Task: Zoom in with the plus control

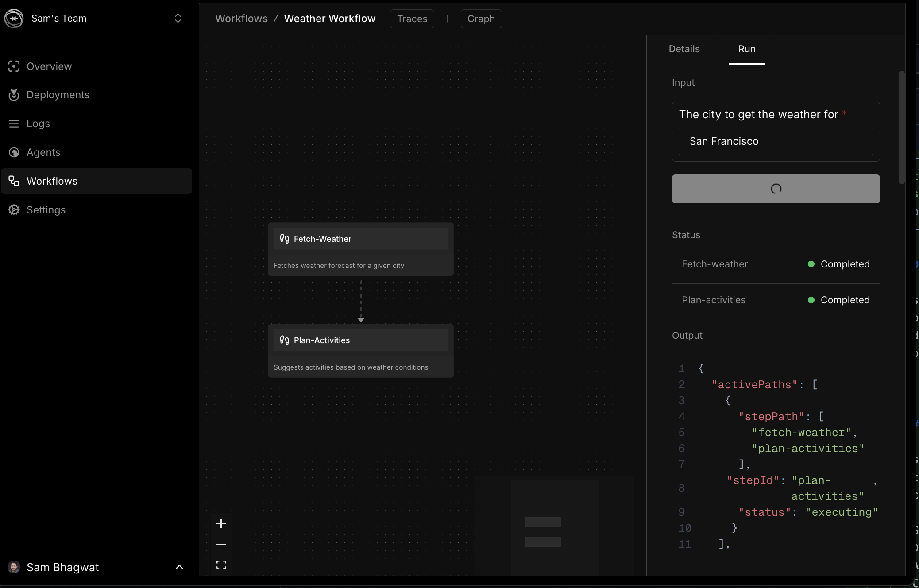Action: [x=221, y=524]
